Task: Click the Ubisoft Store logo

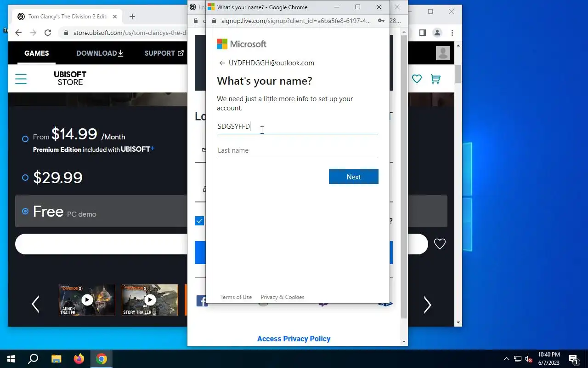Action: [70, 78]
